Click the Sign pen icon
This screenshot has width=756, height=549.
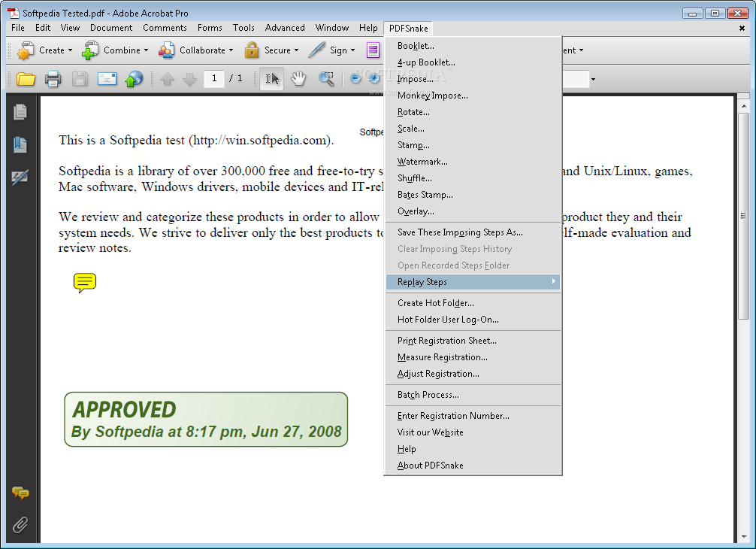[x=316, y=50]
